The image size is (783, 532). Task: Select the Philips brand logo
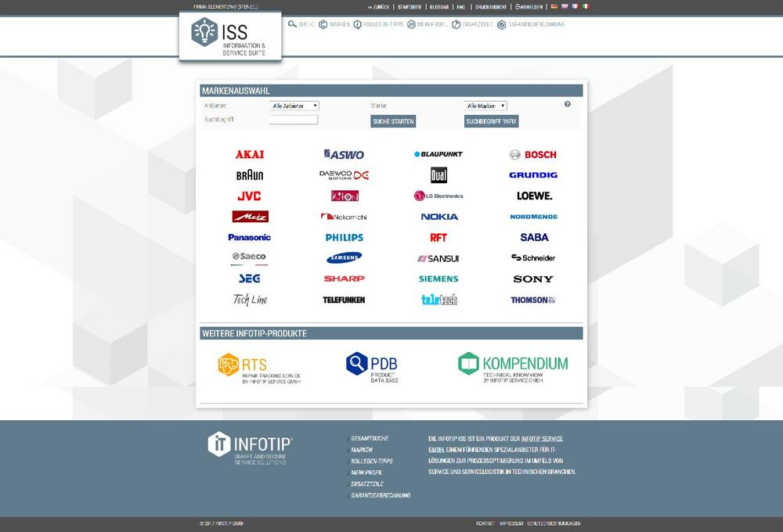coord(345,238)
